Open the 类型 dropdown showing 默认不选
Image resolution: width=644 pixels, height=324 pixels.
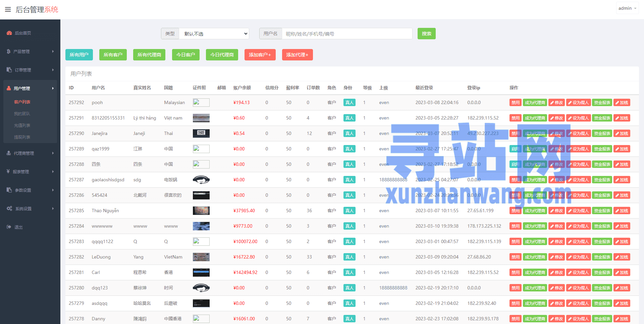(x=214, y=34)
